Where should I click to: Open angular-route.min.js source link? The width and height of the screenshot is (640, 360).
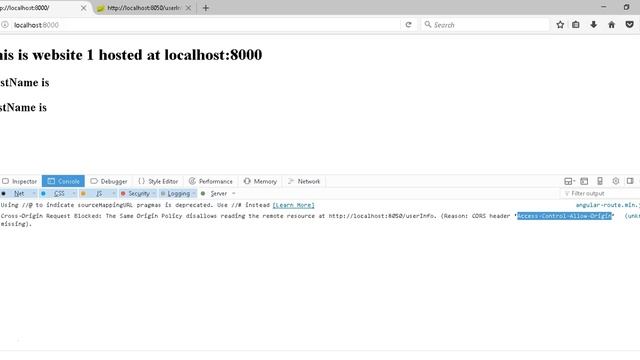tap(608, 205)
